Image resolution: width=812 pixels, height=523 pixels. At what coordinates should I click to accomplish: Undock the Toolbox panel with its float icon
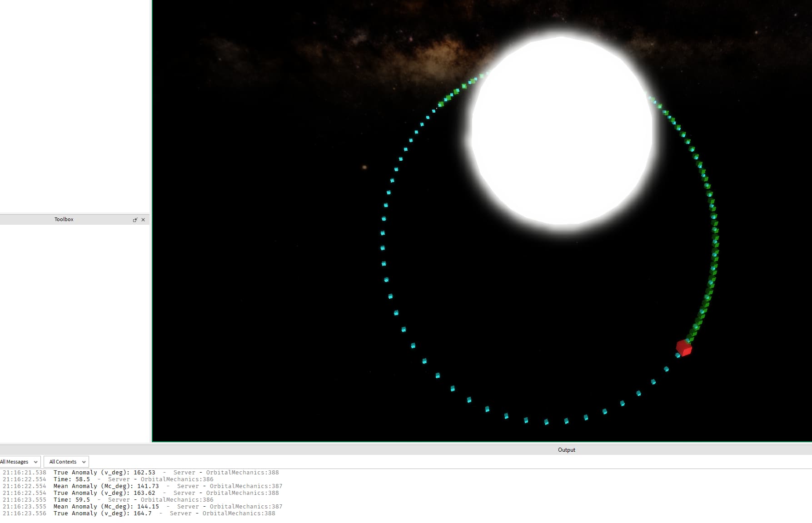pos(135,220)
